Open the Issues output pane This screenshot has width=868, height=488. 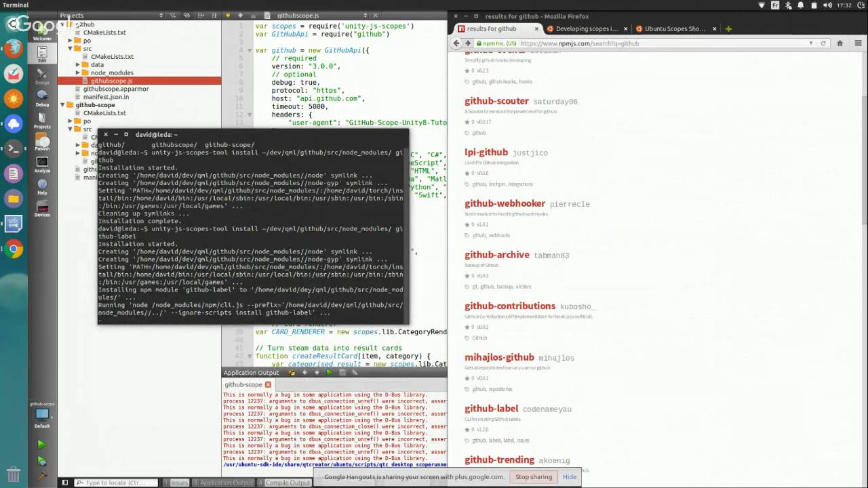pyautogui.click(x=176, y=483)
